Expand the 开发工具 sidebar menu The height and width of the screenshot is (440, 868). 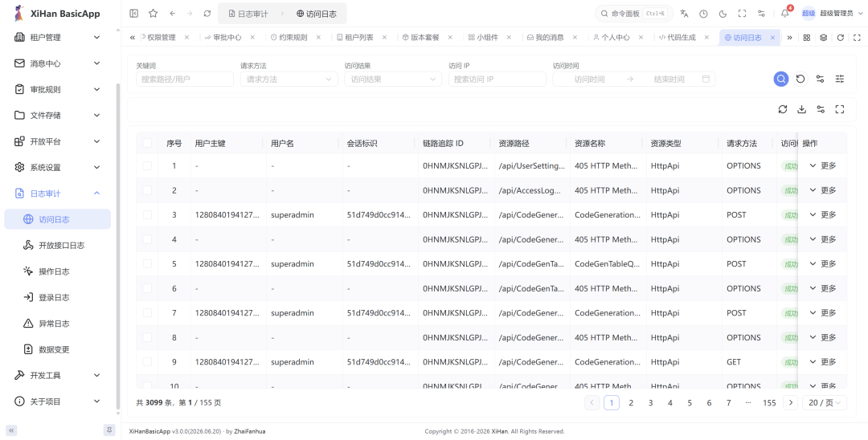click(x=58, y=375)
